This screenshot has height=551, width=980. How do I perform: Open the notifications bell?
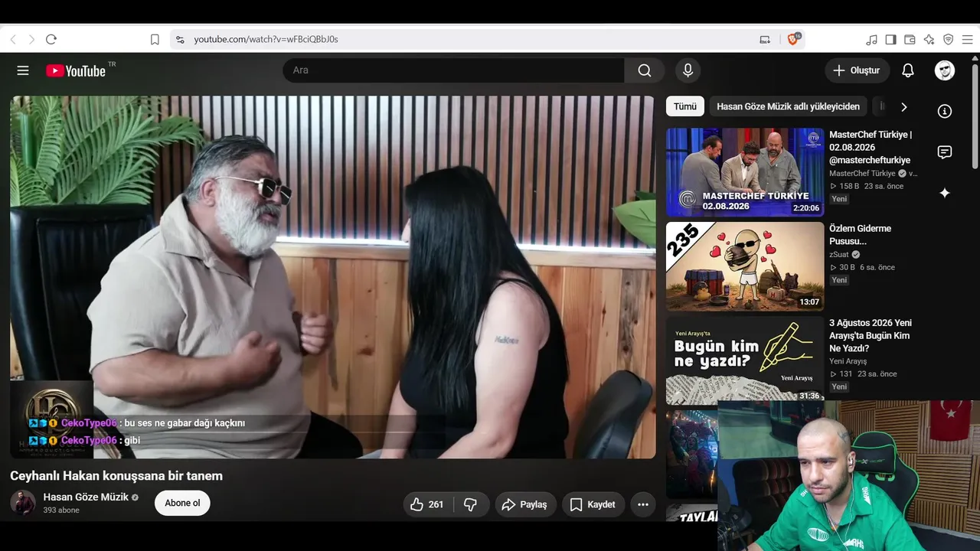908,70
